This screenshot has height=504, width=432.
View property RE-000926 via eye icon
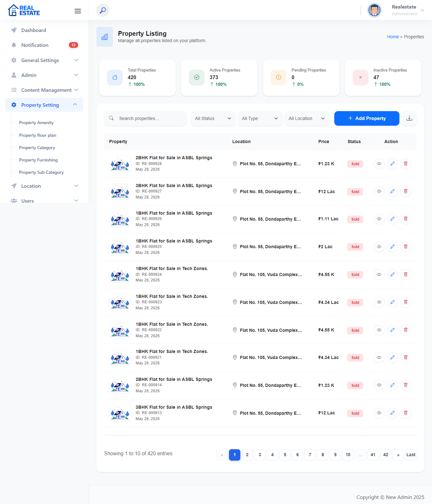(379, 219)
